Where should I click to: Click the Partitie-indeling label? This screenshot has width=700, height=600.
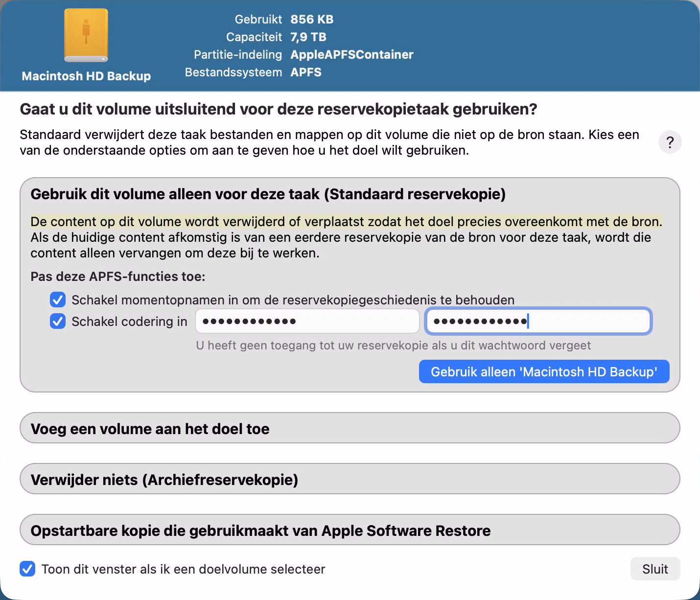pos(238,54)
